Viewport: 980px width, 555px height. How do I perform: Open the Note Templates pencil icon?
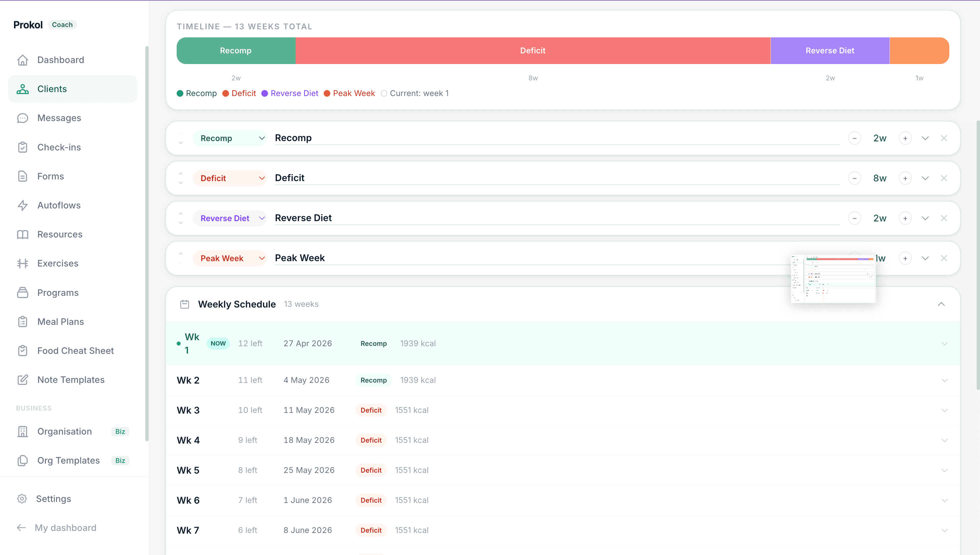(x=22, y=380)
